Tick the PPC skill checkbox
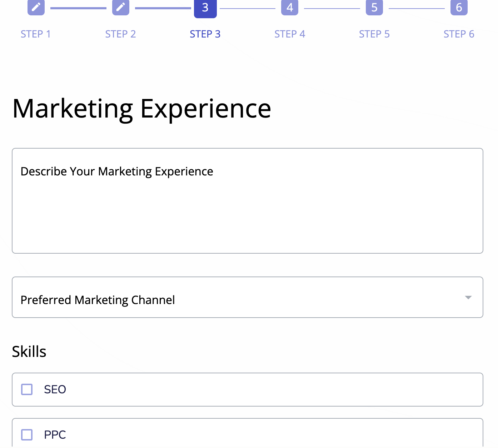This screenshot has width=498, height=448. click(27, 435)
